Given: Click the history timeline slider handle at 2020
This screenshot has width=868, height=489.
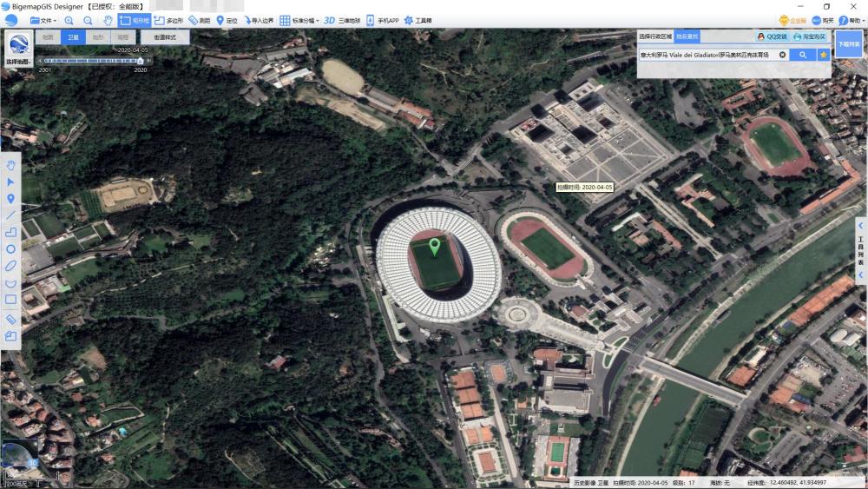Looking at the screenshot, I should (140, 60).
